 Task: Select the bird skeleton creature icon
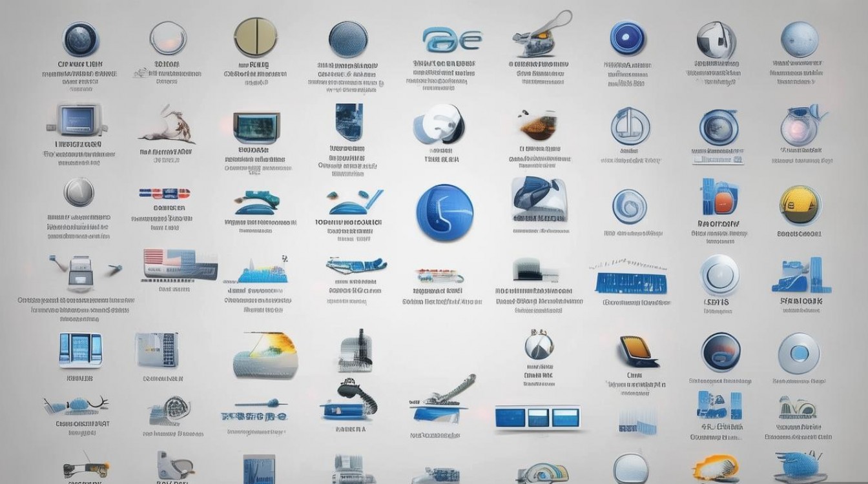(x=167, y=126)
